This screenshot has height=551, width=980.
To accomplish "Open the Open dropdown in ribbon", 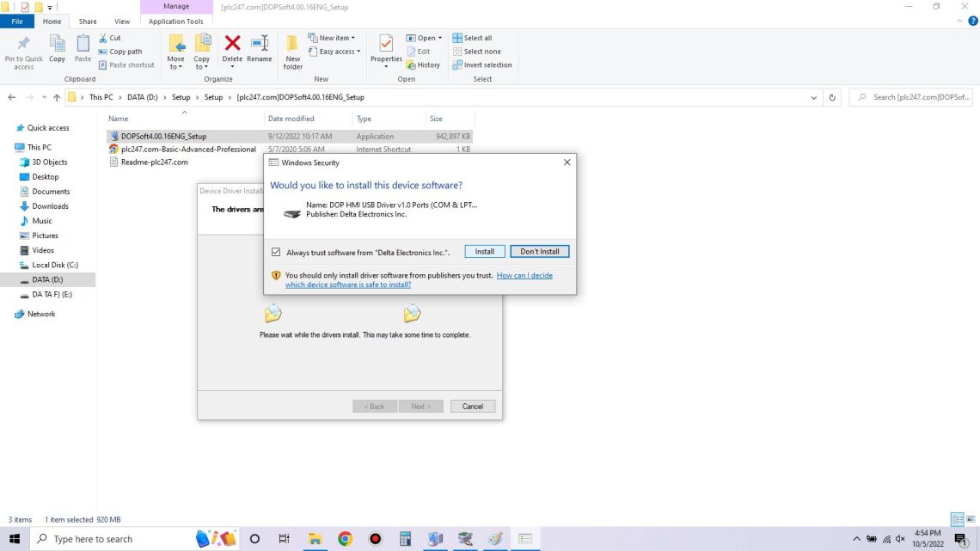I will pos(424,38).
